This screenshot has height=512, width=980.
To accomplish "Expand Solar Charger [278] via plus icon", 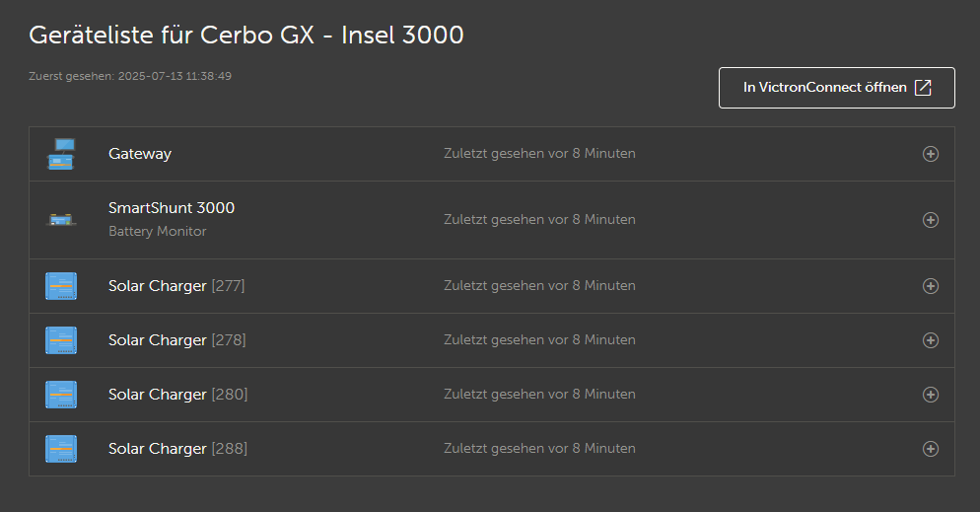I will click(930, 340).
